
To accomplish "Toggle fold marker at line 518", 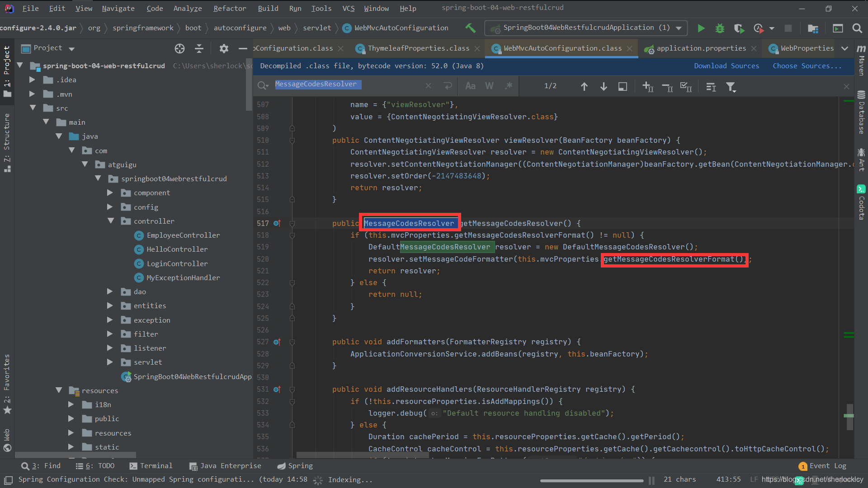I will click(292, 235).
